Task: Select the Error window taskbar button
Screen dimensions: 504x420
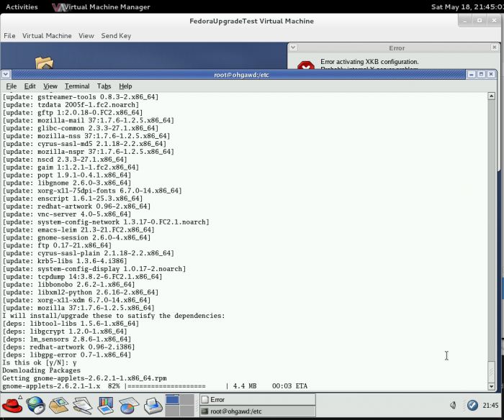Action: (256, 399)
